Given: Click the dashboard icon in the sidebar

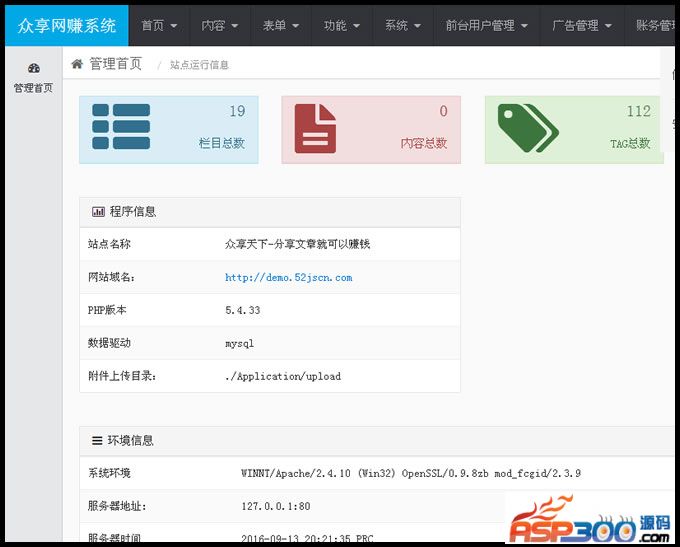Looking at the screenshot, I should coord(34,68).
